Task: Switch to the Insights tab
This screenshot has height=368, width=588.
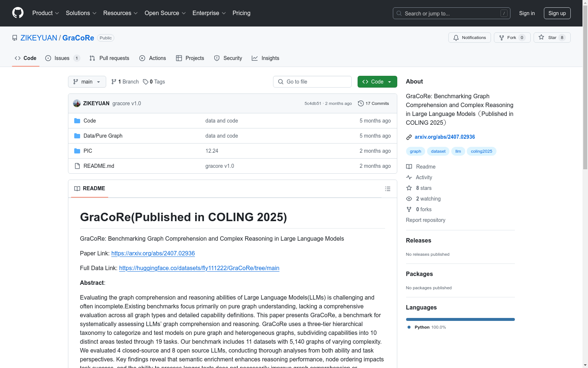Action: coord(265,58)
